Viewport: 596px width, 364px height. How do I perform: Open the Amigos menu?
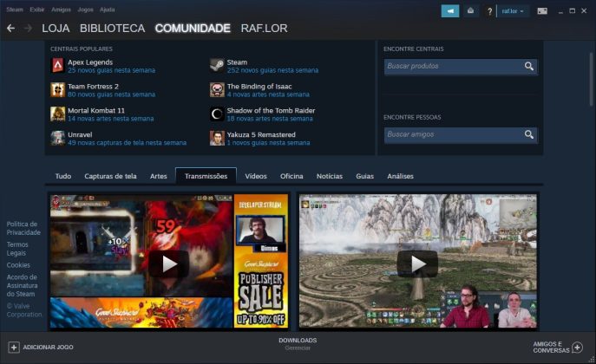tap(61, 10)
